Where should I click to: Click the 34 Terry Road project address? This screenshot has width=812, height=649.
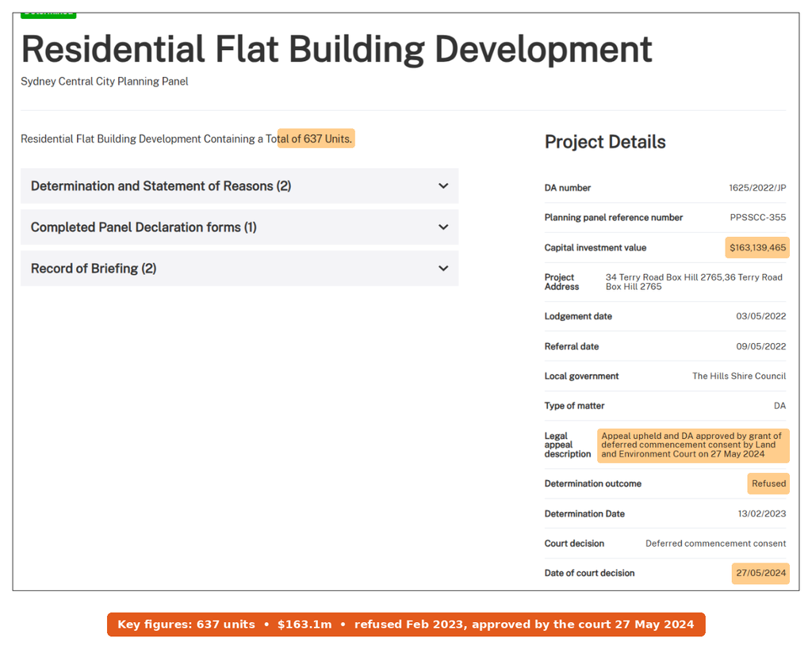tap(694, 282)
